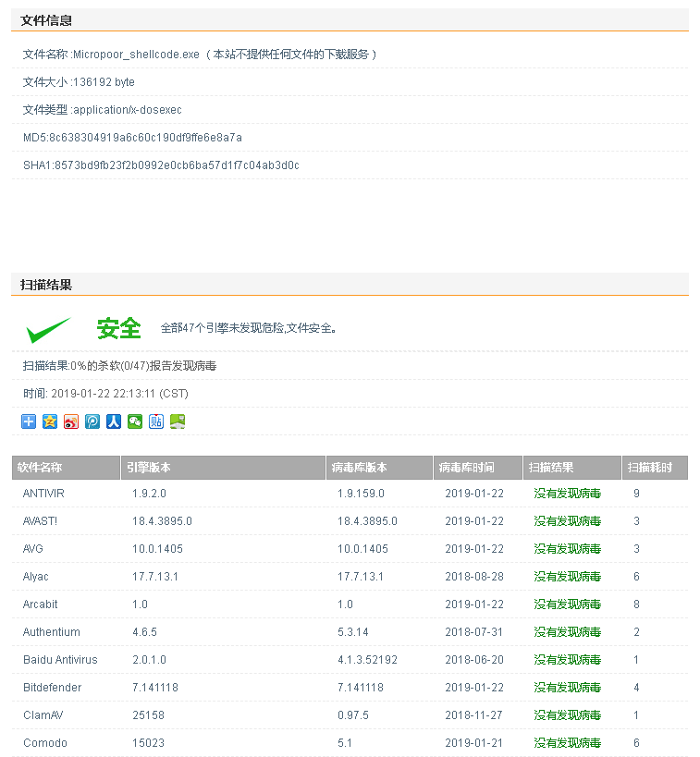Click the scan time 2019-01-22 22:13:11 line
700x757 pixels.
(105, 394)
